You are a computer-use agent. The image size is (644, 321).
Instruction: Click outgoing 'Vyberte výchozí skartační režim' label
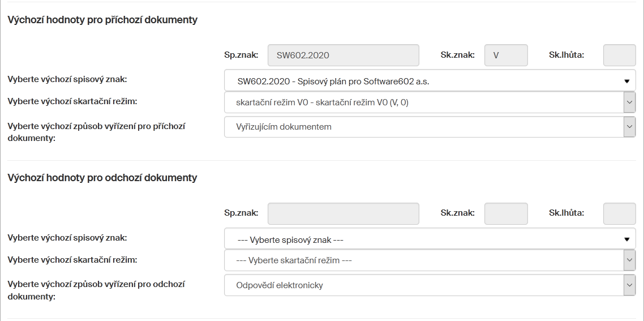point(72,260)
